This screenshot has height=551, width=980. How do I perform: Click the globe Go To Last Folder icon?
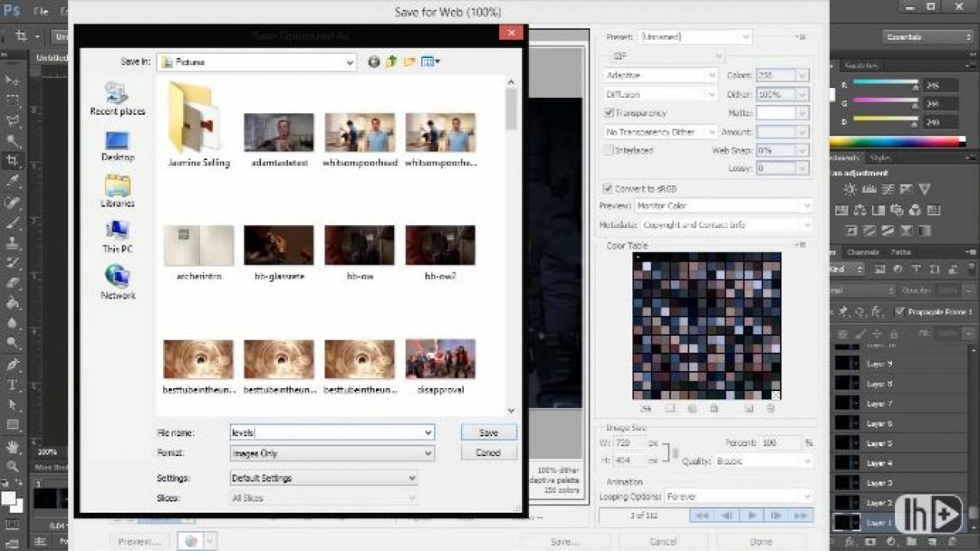[374, 61]
